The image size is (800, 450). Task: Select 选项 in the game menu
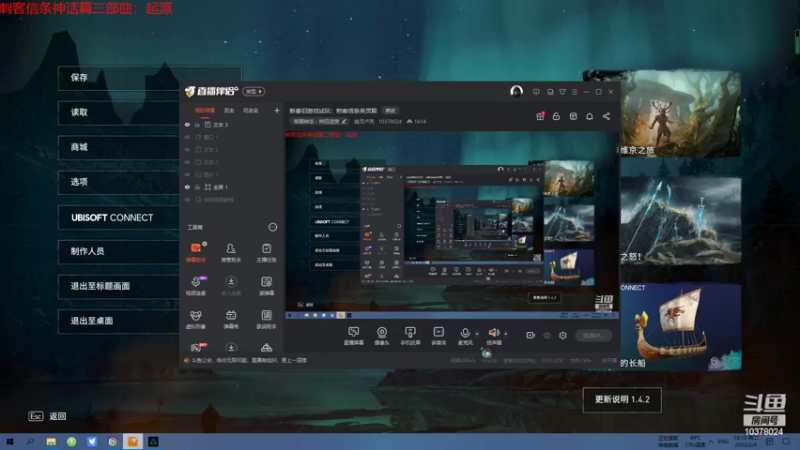point(118,182)
